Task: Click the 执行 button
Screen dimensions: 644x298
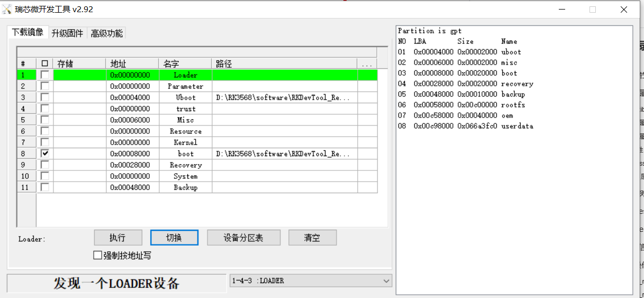Action: [118, 238]
